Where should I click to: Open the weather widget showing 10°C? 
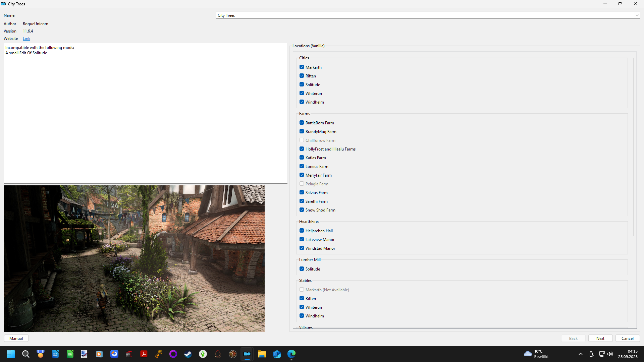(x=537, y=354)
